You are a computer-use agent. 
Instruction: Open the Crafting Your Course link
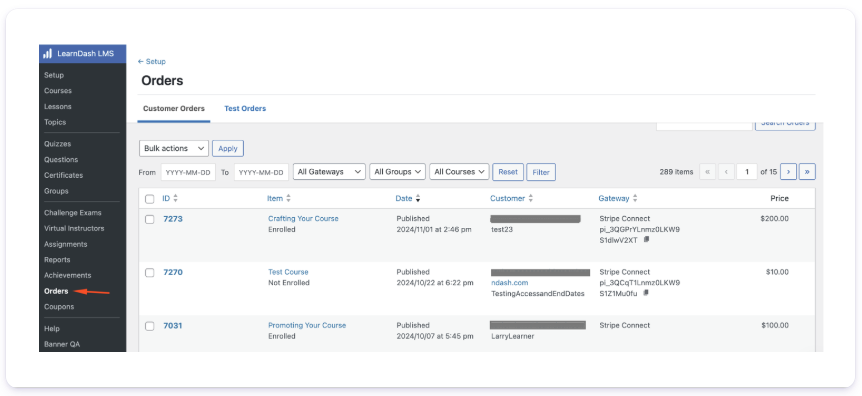303,218
